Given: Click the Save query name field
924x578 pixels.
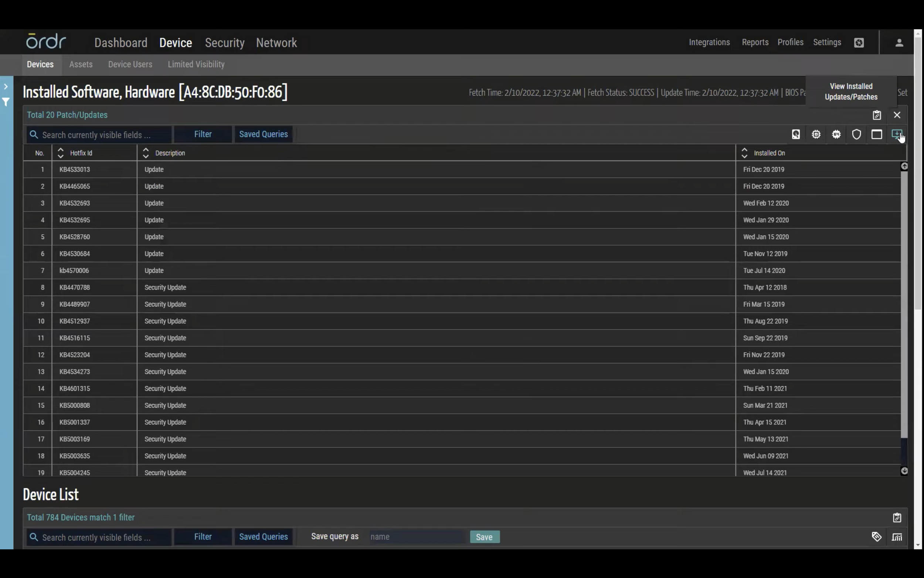Looking at the screenshot, I should point(416,537).
